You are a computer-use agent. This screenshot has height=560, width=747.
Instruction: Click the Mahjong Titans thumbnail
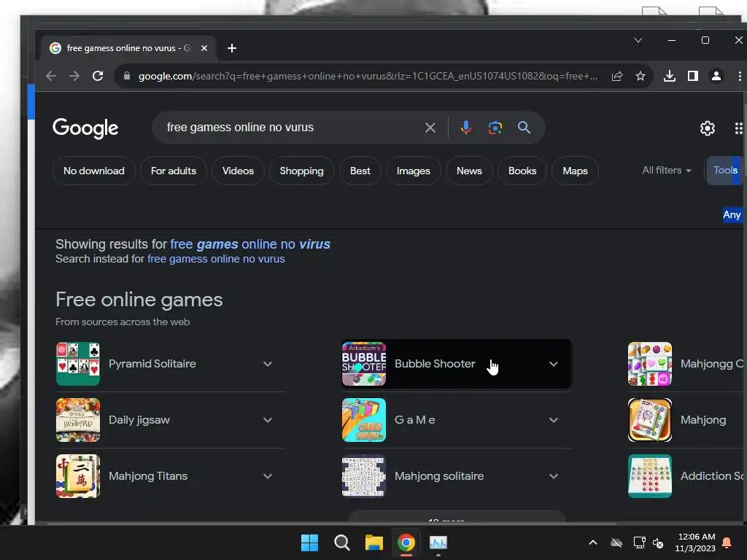pos(78,476)
